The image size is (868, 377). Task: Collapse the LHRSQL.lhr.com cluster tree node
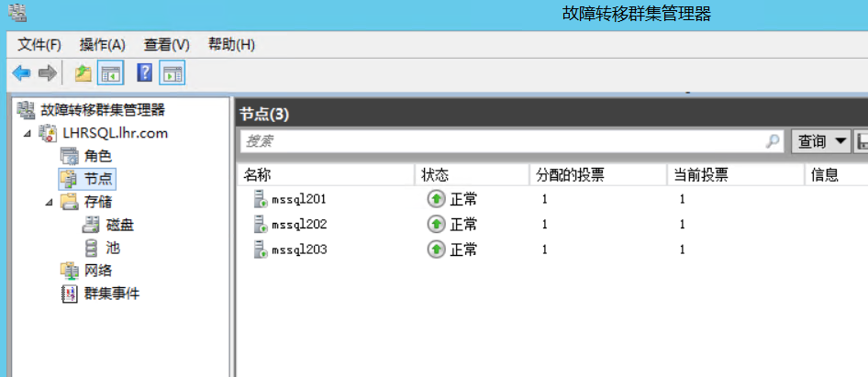(28, 134)
